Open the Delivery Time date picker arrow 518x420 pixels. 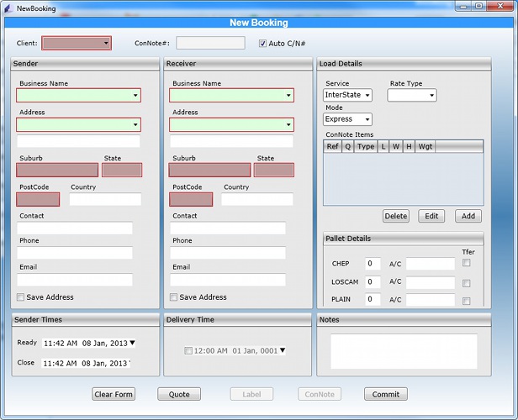(x=283, y=350)
